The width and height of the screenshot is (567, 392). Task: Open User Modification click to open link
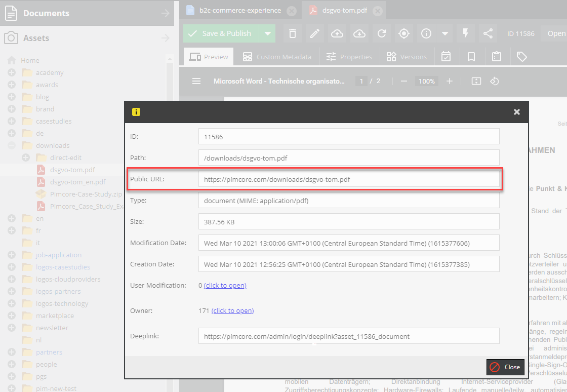pyautogui.click(x=225, y=285)
